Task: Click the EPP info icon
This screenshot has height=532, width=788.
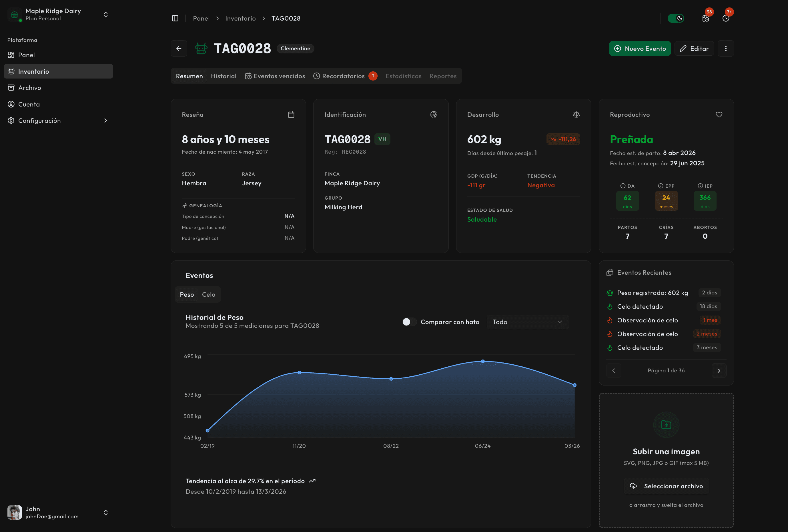Action: point(661,186)
